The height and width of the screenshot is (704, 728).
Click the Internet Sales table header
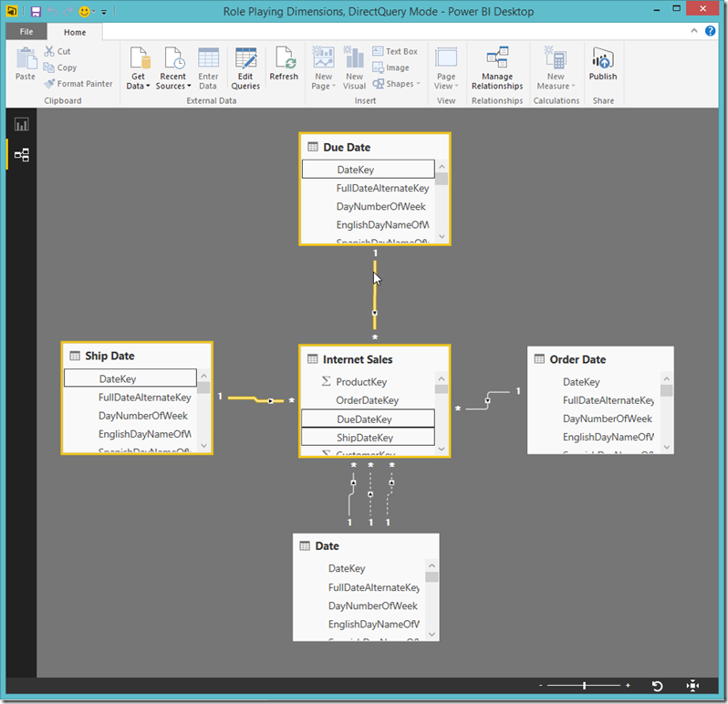click(375, 359)
